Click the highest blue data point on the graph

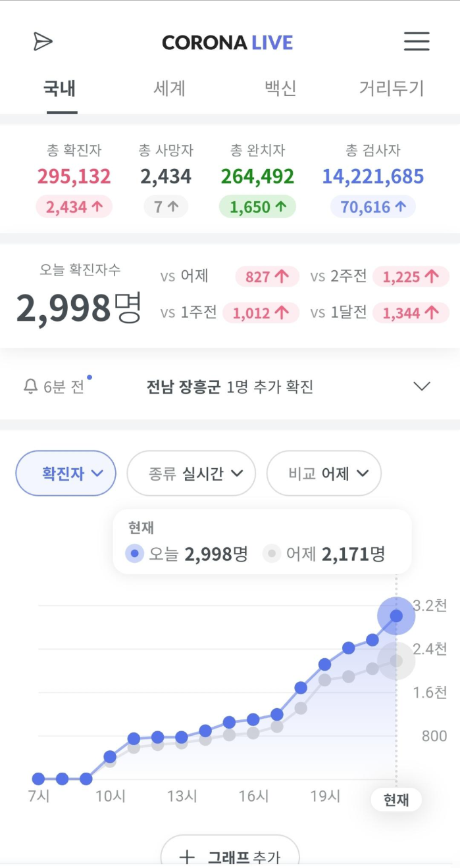pyautogui.click(x=396, y=615)
